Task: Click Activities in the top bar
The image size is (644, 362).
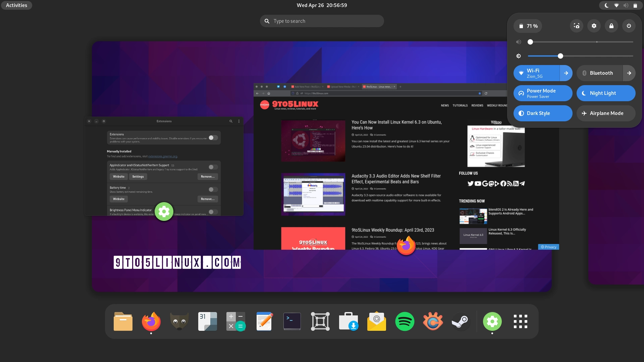Action: (16, 5)
